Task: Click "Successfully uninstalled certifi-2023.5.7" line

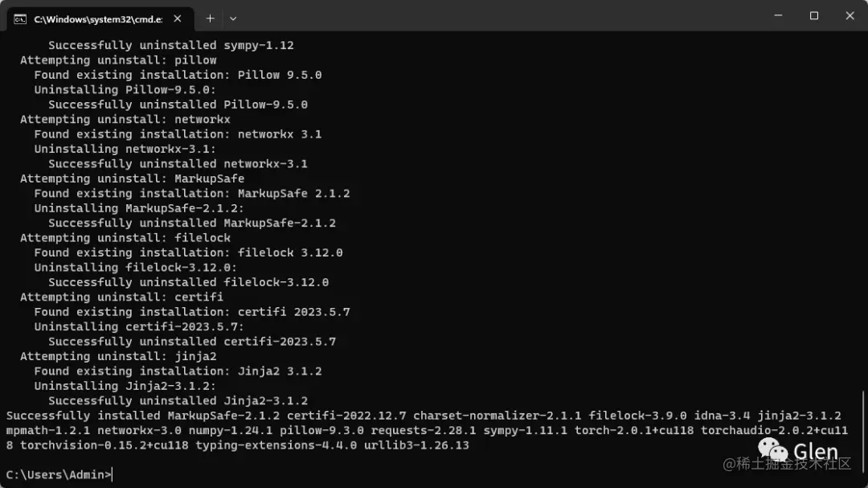Action: click(x=192, y=342)
